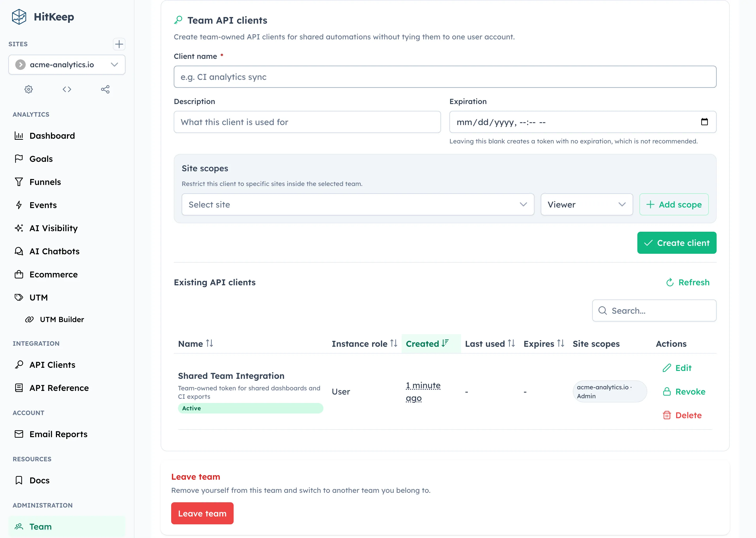Click the trash icon to delete Shared Team Integration
The width and height of the screenshot is (756, 538).
(667, 415)
